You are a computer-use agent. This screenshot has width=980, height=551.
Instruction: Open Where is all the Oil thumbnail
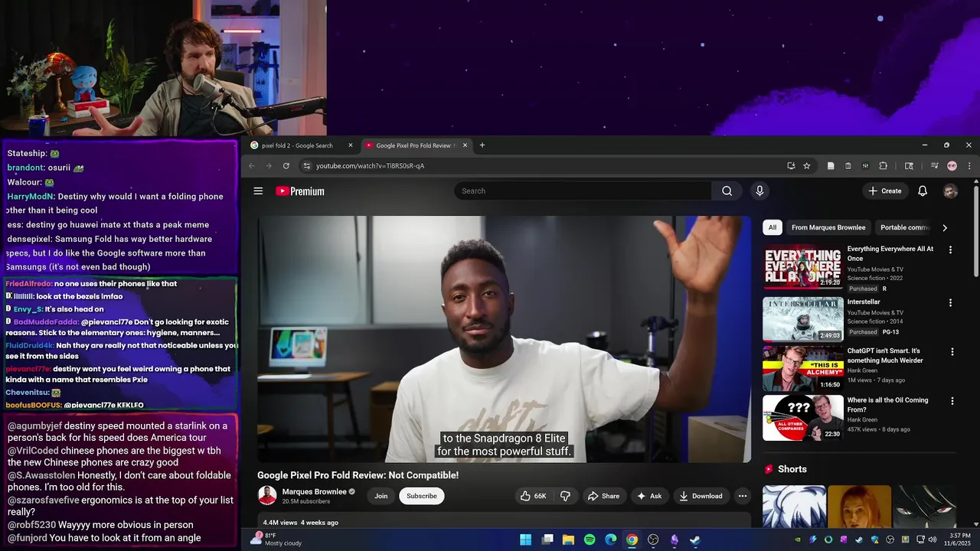coord(802,417)
